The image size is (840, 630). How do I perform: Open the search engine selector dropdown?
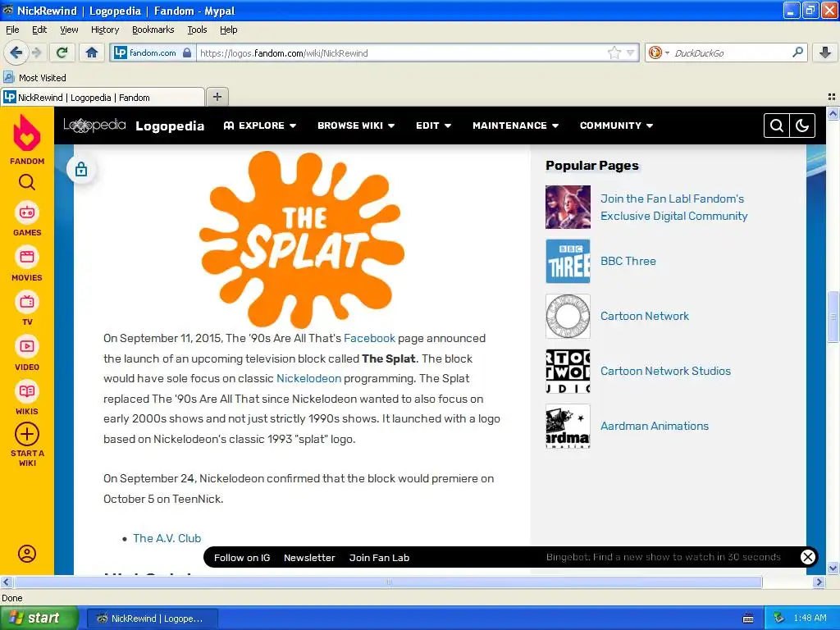[x=659, y=52]
